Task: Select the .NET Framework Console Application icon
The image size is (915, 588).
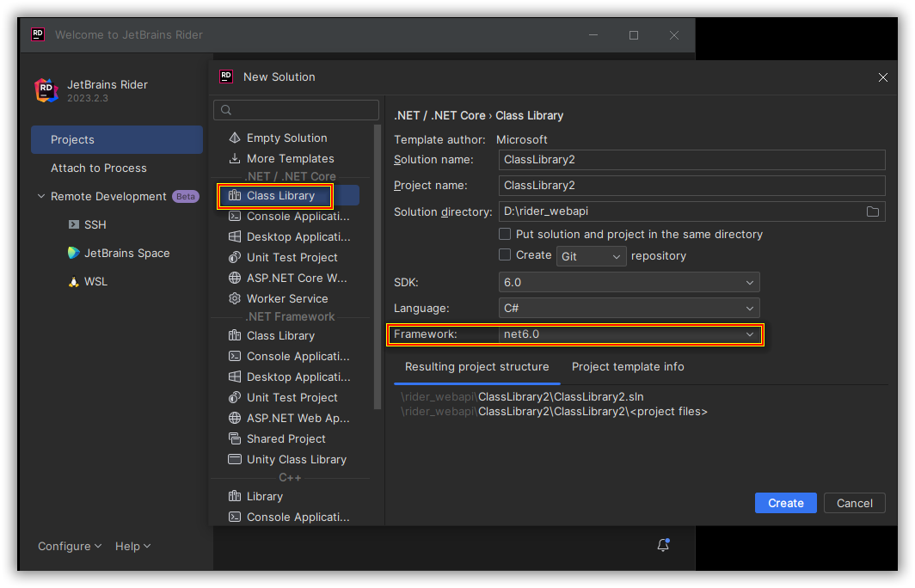Action: [x=235, y=356]
